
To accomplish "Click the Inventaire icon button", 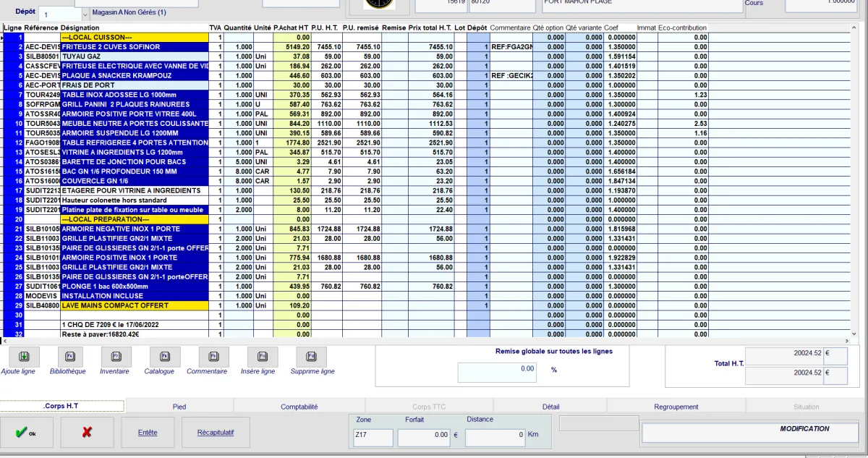I will tap(114, 357).
